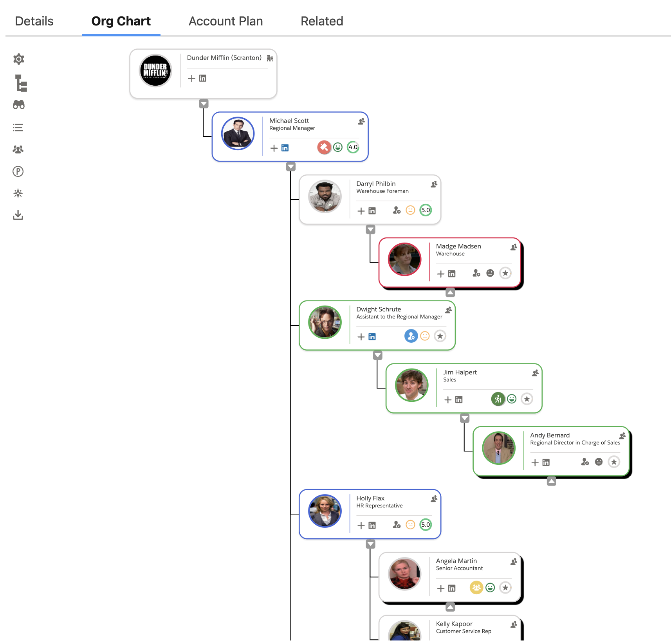
Task: Open the settings gear in sidebar
Action: [x=18, y=59]
